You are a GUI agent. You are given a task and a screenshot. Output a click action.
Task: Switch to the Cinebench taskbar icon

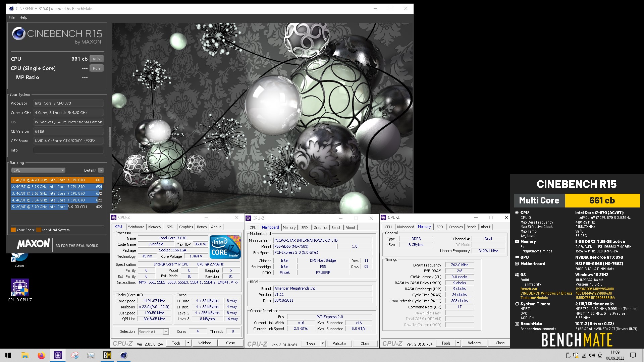coord(123,355)
